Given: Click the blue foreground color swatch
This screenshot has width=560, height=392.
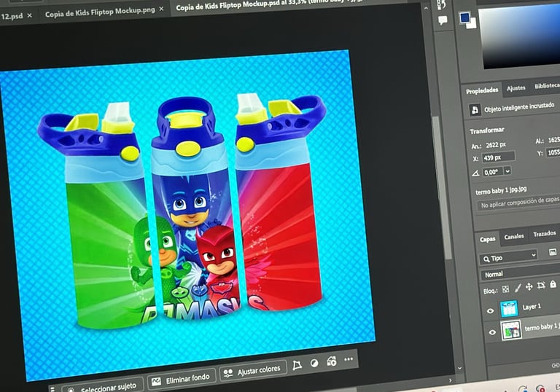Looking at the screenshot, I should click(464, 17).
